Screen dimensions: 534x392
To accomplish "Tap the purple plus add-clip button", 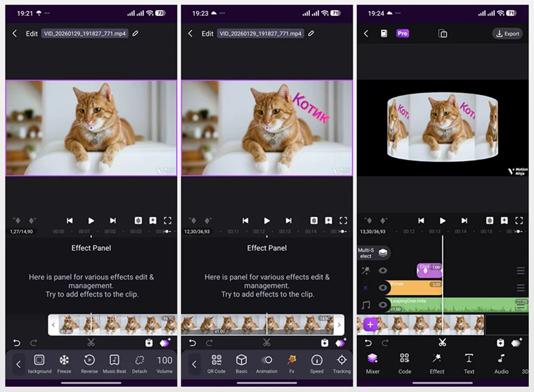I will tap(371, 324).
